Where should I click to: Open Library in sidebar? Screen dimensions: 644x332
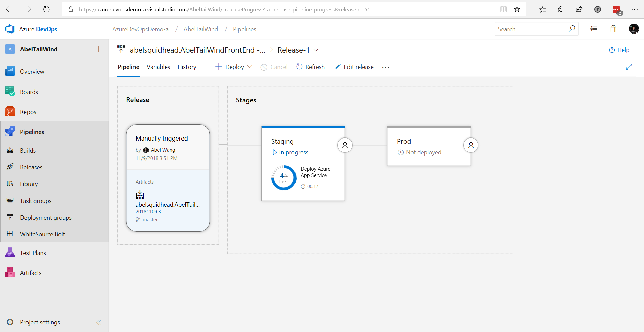tap(29, 184)
